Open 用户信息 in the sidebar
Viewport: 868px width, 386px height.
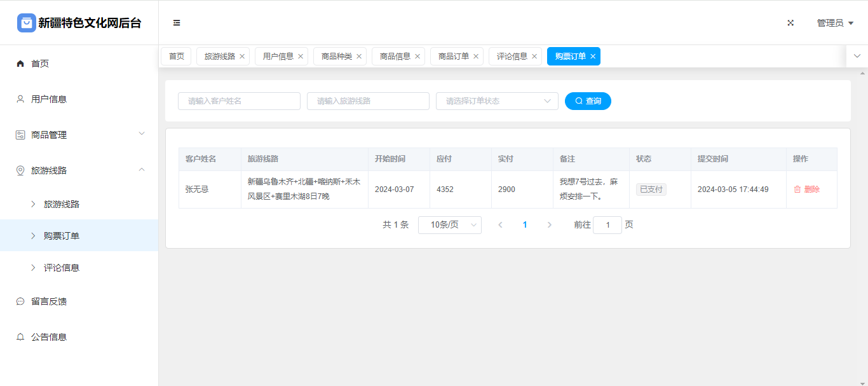[49, 99]
